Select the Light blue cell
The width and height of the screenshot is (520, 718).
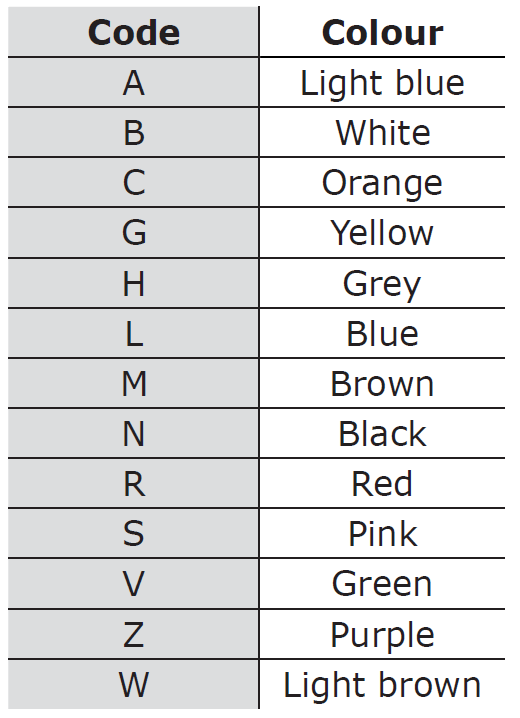(x=382, y=82)
